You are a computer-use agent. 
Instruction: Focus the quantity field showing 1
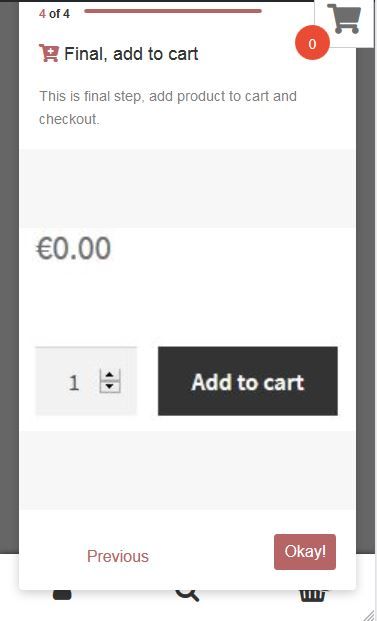(86, 381)
